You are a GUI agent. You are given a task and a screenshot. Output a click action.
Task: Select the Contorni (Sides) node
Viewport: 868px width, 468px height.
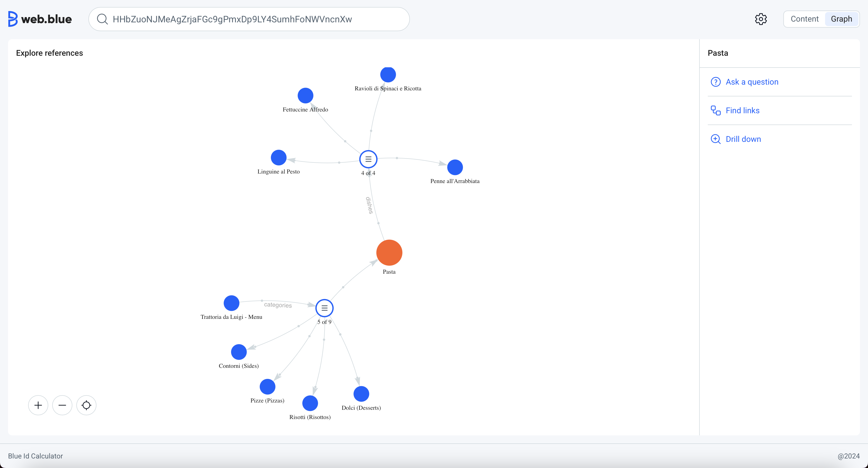239,352
